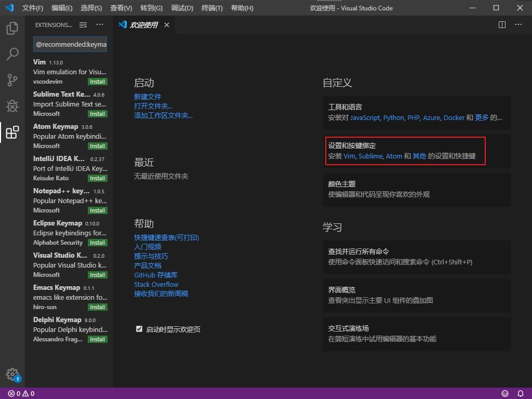Send feedback via the smiley icon

504,393
